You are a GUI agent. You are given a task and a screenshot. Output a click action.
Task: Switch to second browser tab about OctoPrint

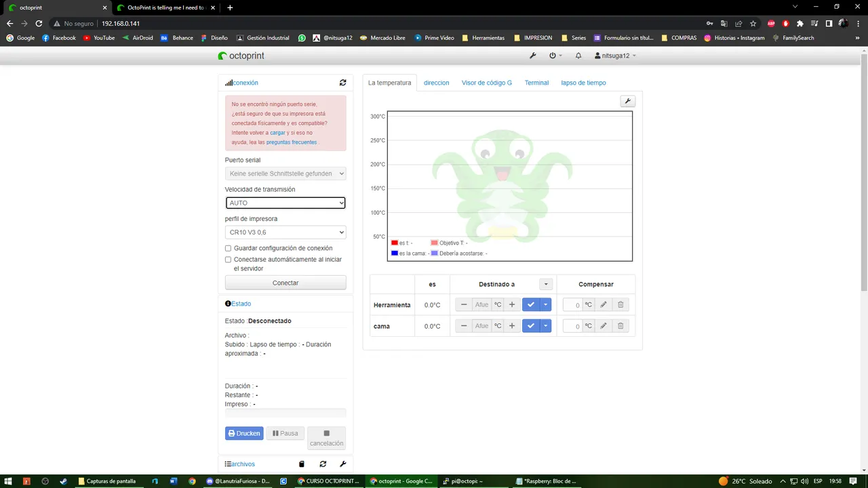tap(165, 7)
